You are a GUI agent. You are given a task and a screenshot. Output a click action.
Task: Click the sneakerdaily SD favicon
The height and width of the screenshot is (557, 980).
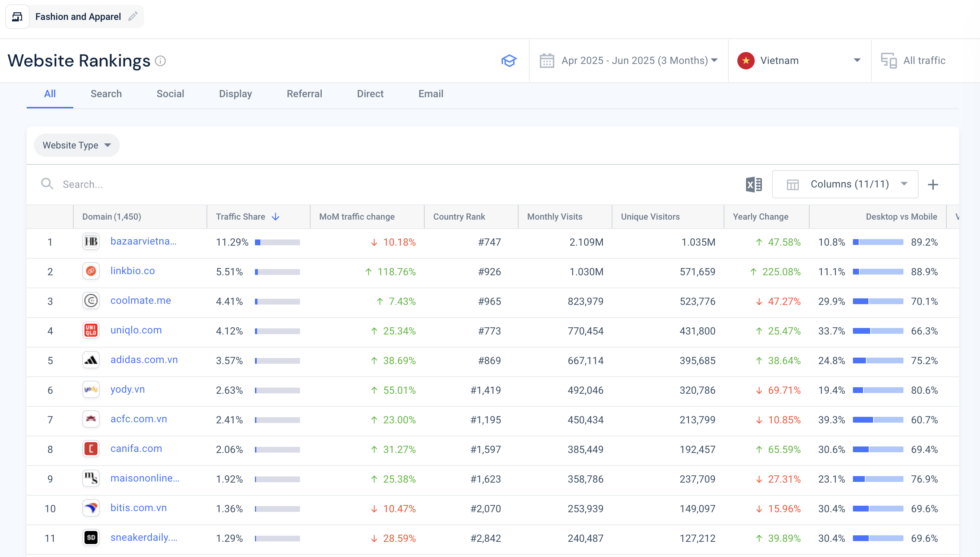click(91, 538)
